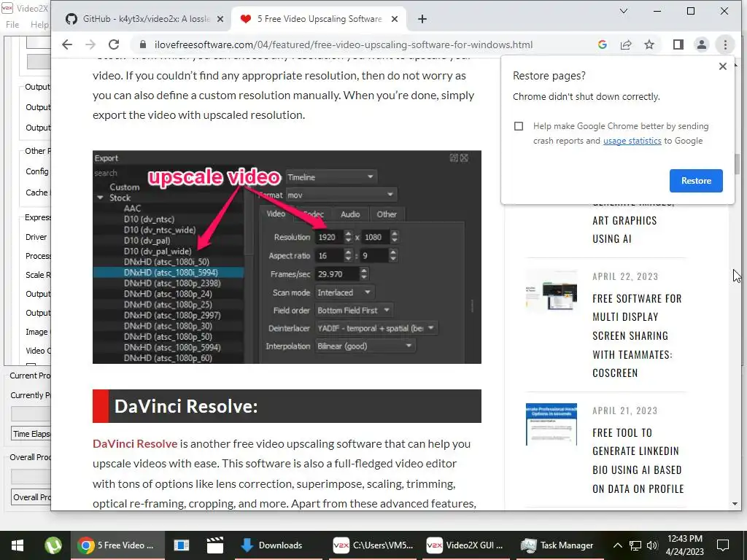
Task: Click APRIL 22, 2023 date text
Action: click(x=625, y=276)
